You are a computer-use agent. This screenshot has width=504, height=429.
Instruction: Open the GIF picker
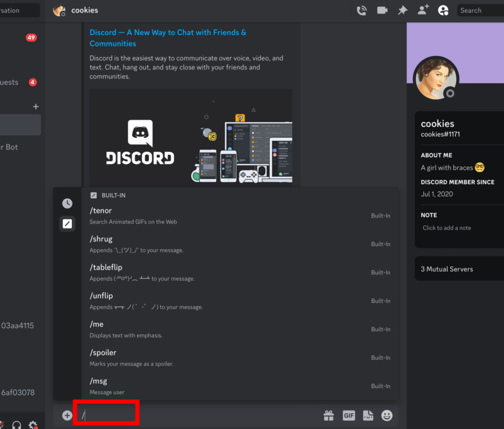(x=349, y=415)
